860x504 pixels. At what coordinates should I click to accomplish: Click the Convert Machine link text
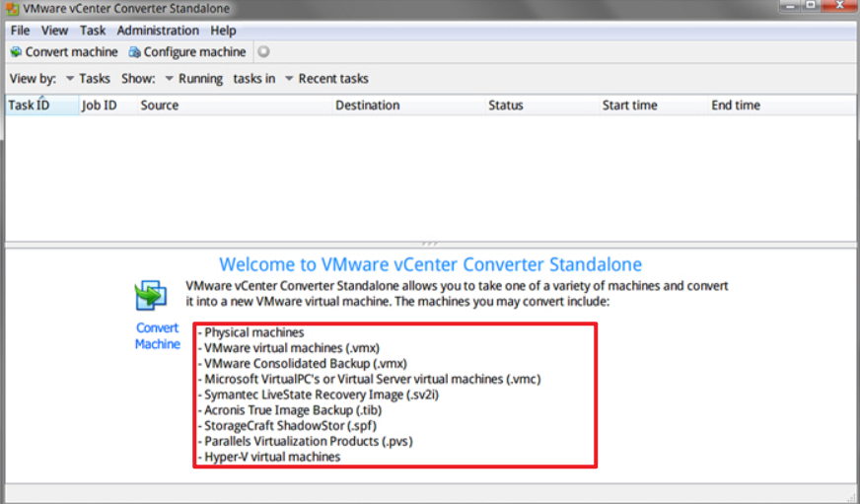click(158, 335)
